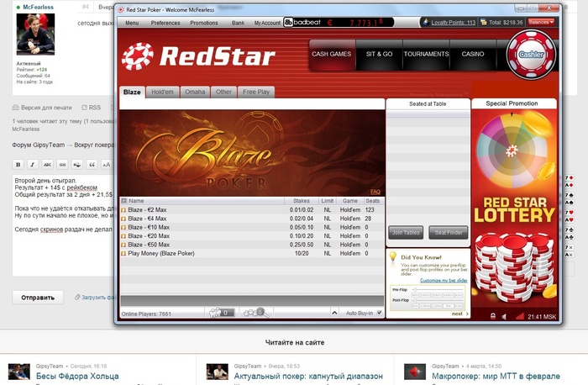Click the Join Tables button
Viewport: 588px width, 385px height.
406,233
